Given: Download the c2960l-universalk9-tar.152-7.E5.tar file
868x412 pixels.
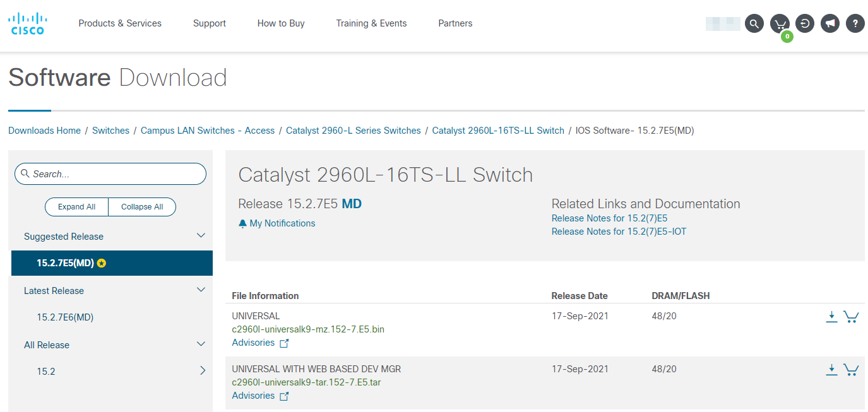Looking at the screenshot, I should (832, 370).
